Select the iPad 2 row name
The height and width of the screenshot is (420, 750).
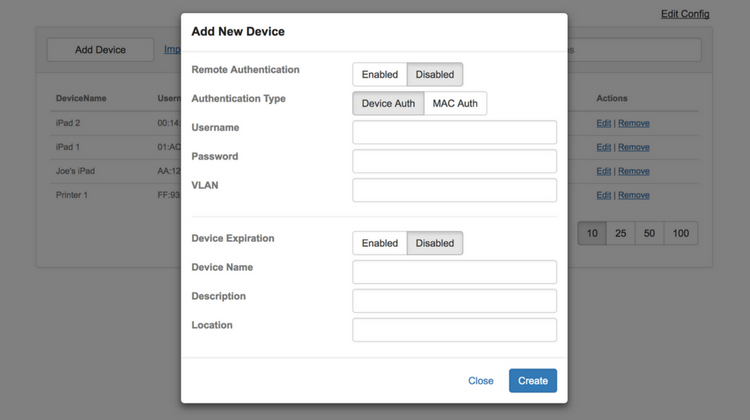click(68, 123)
